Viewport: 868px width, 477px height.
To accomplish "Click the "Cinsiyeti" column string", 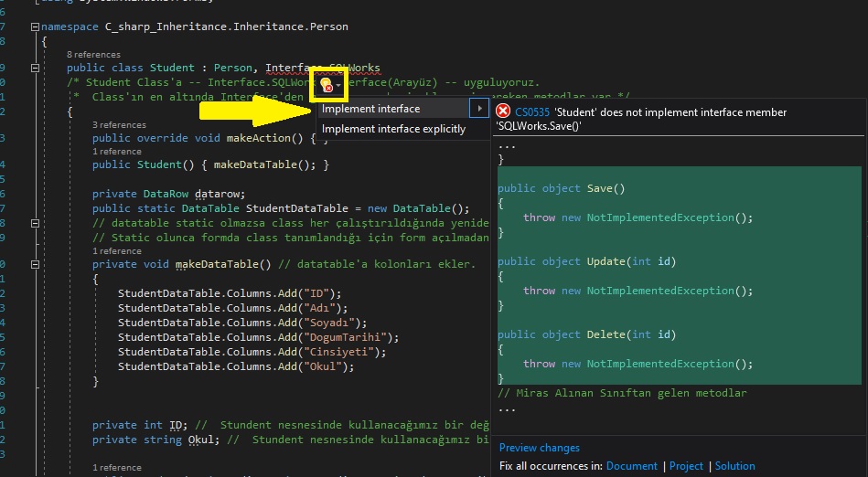I will point(339,352).
